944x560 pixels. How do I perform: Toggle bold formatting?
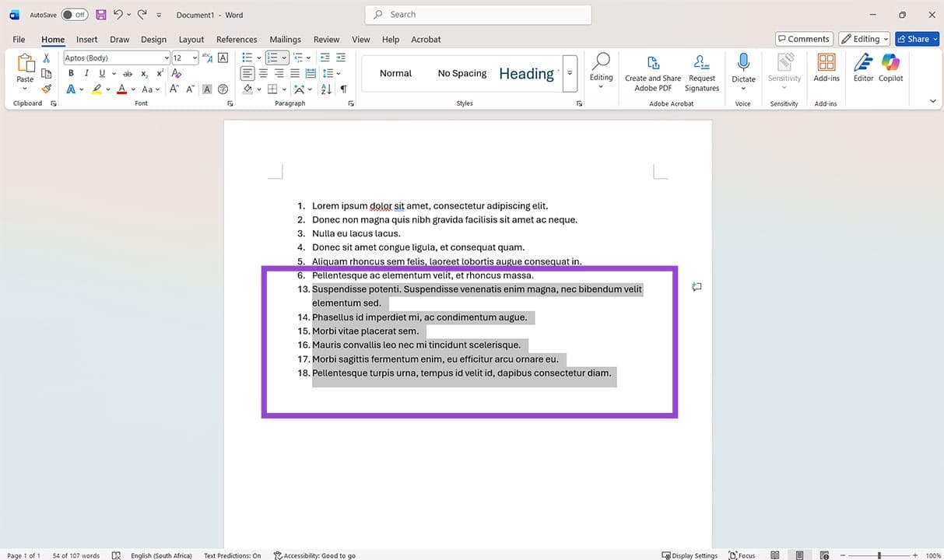coord(71,72)
